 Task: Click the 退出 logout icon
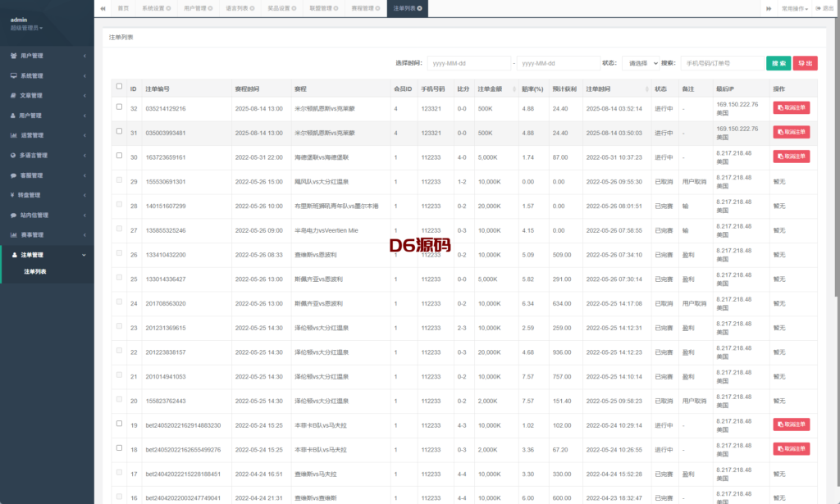point(818,8)
